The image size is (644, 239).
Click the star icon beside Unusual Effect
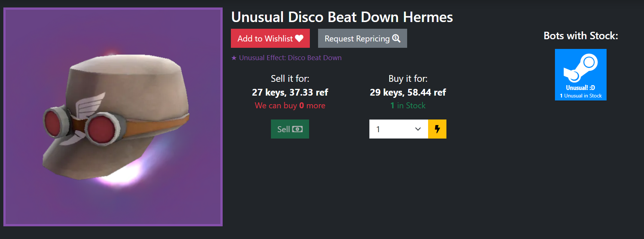(234, 58)
